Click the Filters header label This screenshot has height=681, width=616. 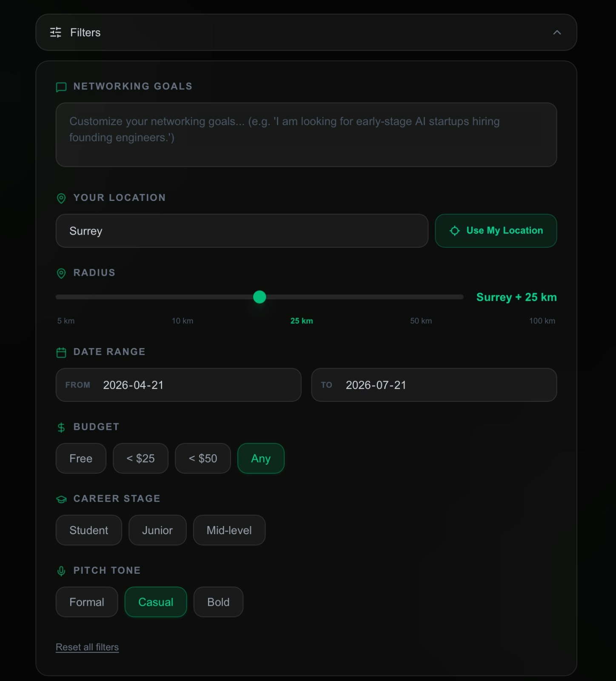pyautogui.click(x=85, y=32)
